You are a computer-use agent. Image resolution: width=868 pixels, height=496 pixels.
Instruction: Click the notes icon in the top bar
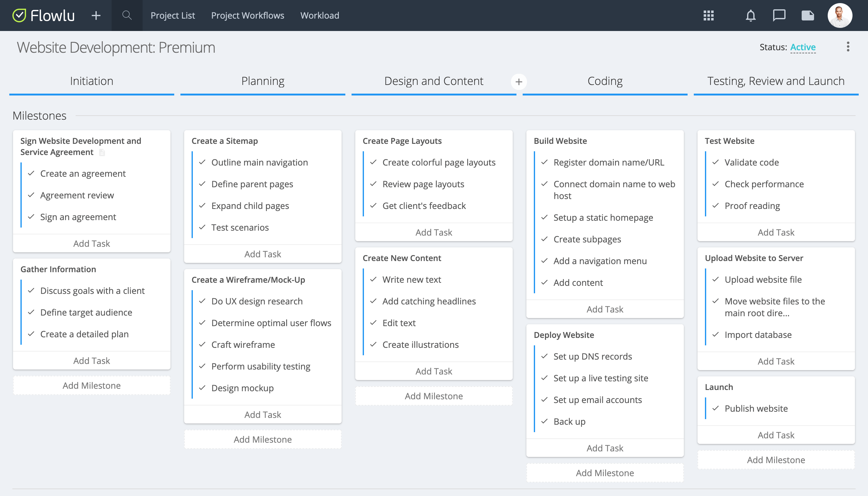point(808,15)
